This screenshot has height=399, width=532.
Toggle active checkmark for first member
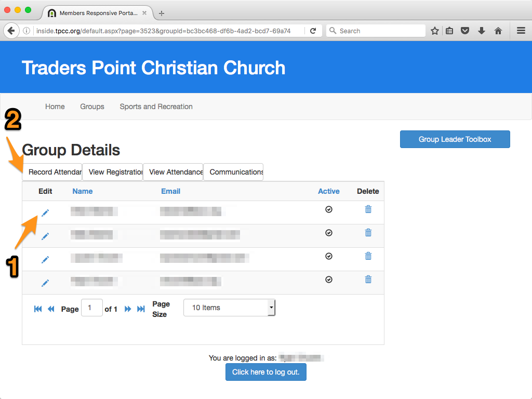(x=329, y=209)
